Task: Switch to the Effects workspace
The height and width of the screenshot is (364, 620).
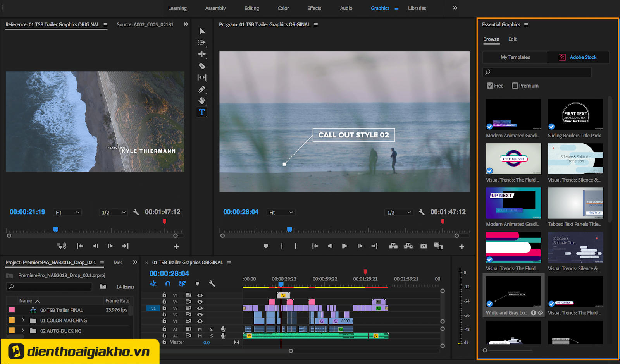Action: (314, 8)
